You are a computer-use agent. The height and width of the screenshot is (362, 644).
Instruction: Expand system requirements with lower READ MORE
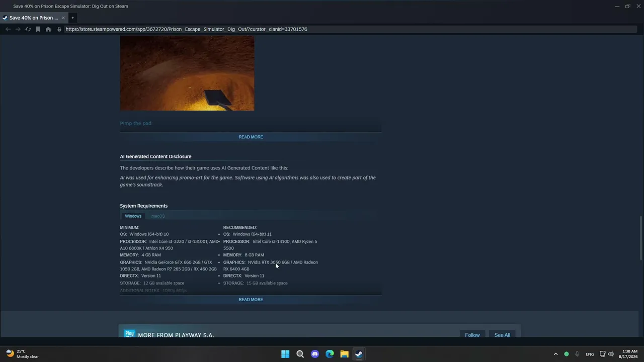pyautogui.click(x=251, y=300)
